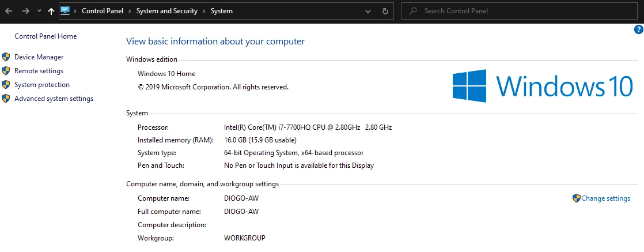644x252 pixels.
Task: Open the recent locations dropdown arrow
Action: click(x=39, y=11)
